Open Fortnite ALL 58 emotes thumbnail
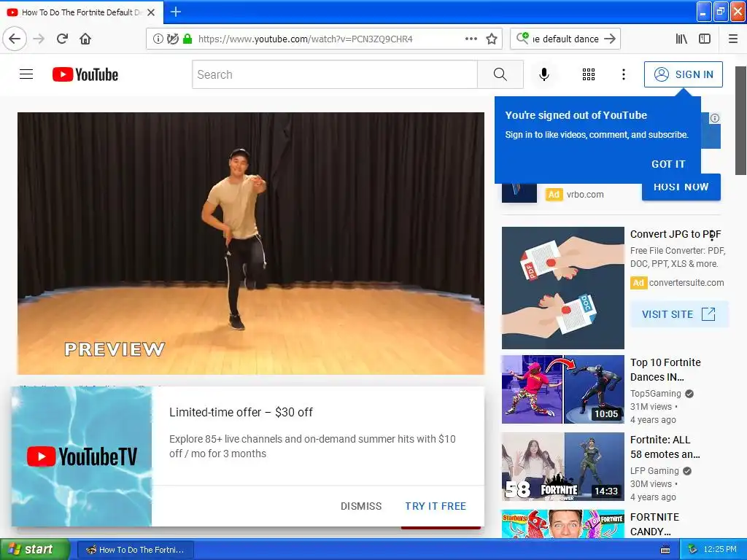This screenshot has width=747, height=560. (x=562, y=466)
